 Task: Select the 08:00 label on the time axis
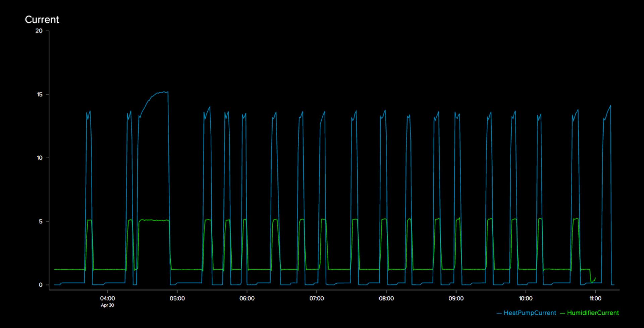click(x=387, y=298)
